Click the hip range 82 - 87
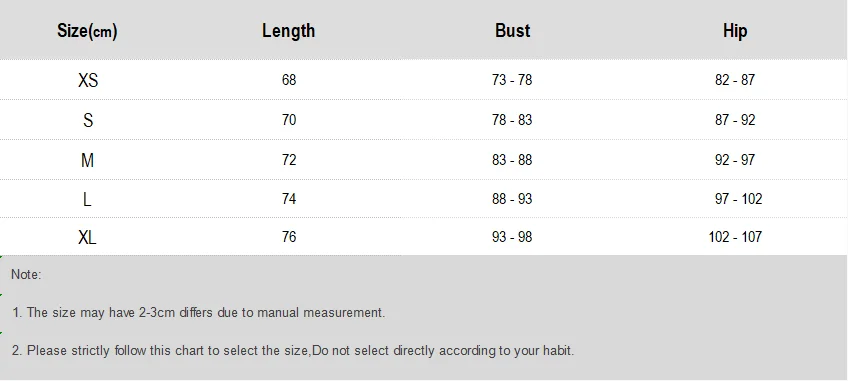848x381 pixels. pyautogui.click(x=735, y=80)
